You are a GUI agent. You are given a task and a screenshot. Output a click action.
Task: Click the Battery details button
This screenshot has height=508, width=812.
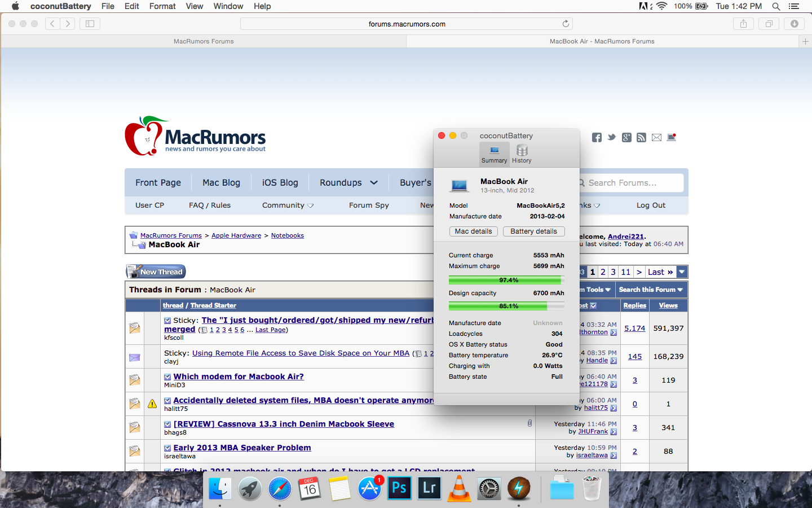tap(533, 231)
